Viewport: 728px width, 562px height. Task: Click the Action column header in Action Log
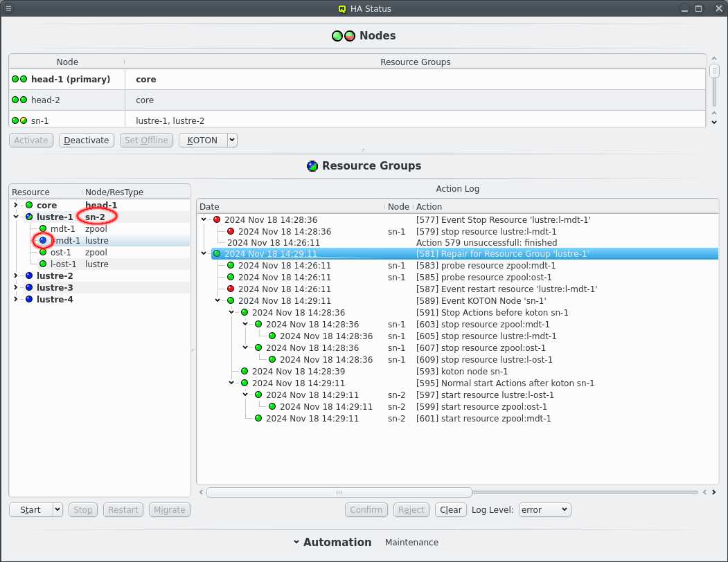[566, 206]
